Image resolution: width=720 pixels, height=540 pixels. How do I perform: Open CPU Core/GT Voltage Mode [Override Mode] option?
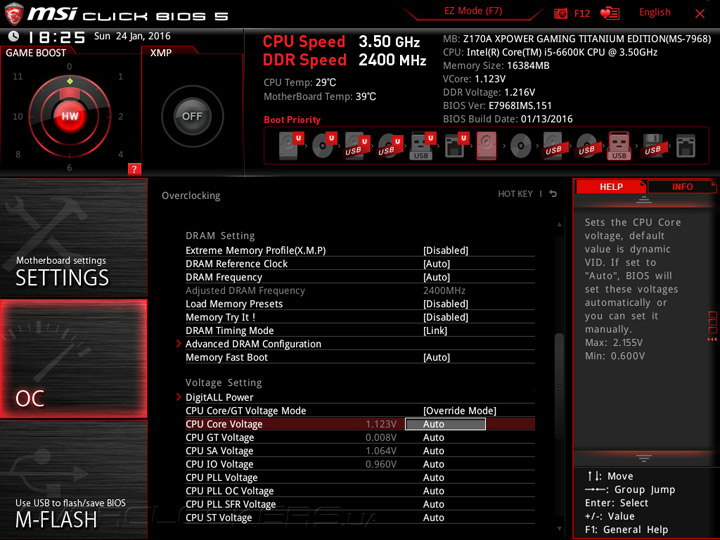tap(459, 411)
